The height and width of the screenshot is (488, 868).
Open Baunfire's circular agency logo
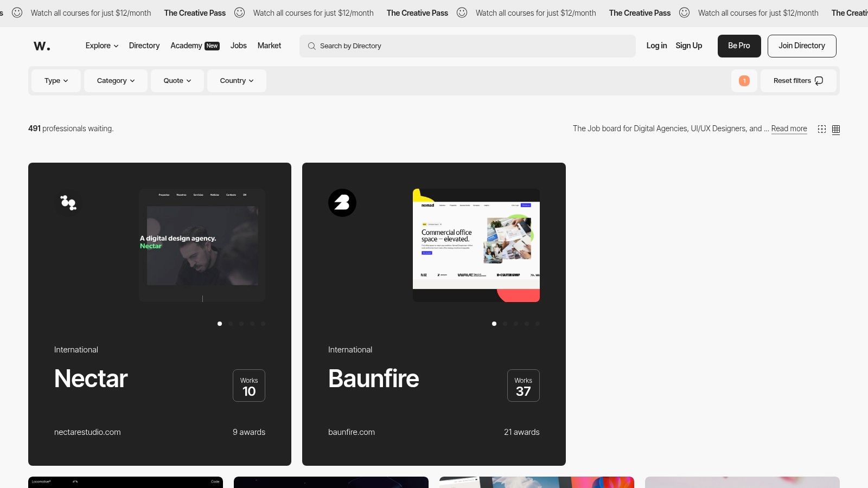pos(342,202)
